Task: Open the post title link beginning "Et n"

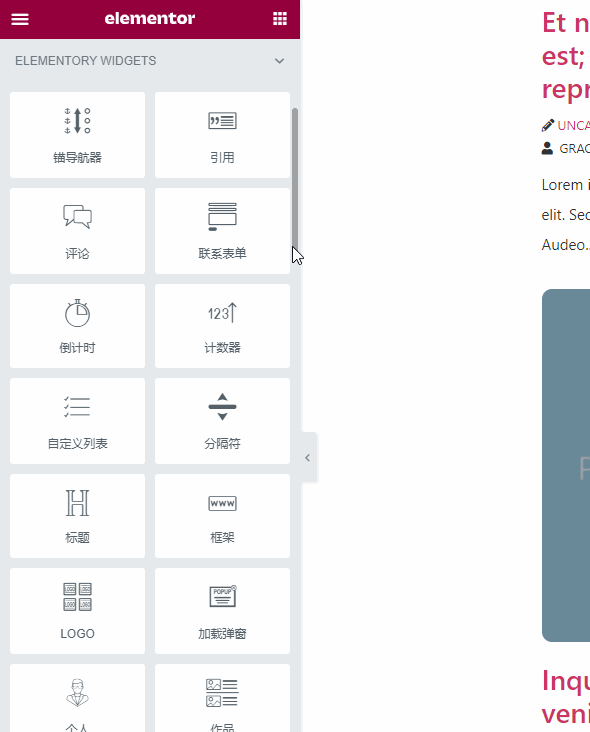Action: (x=566, y=56)
